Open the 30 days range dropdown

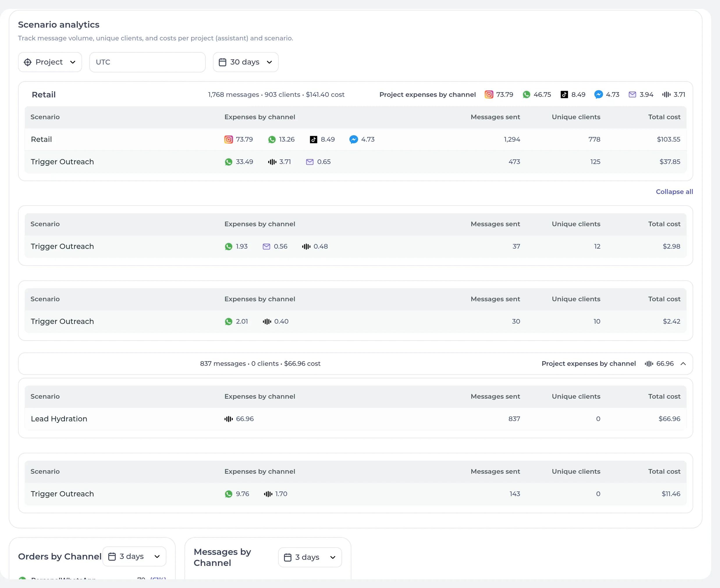(246, 62)
